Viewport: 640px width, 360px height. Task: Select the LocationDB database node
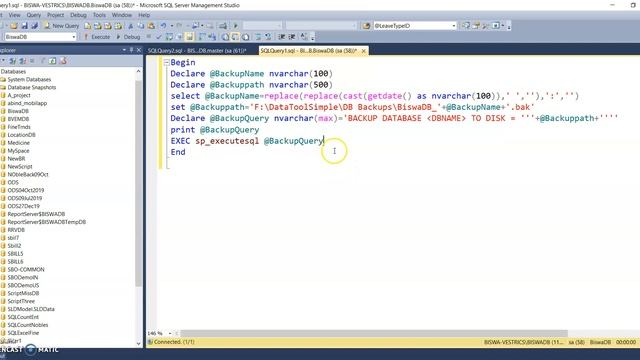pyautogui.click(x=21, y=135)
